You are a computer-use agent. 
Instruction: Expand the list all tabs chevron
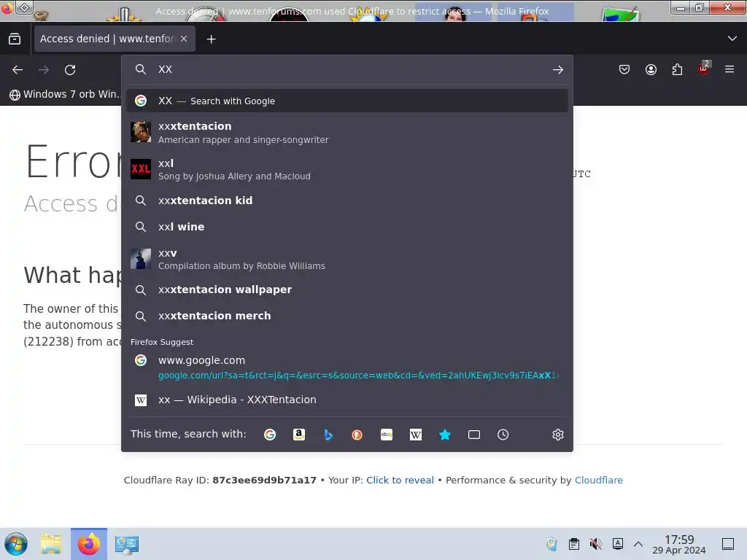click(x=732, y=39)
